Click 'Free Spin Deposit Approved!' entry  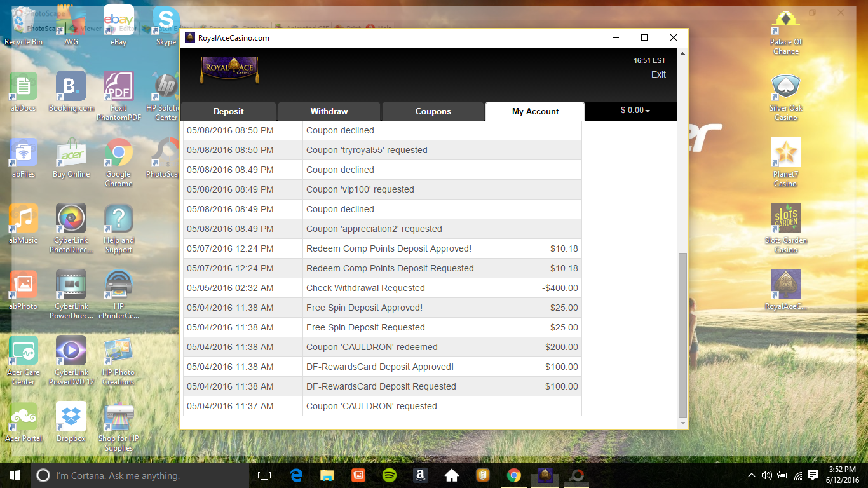pos(364,308)
